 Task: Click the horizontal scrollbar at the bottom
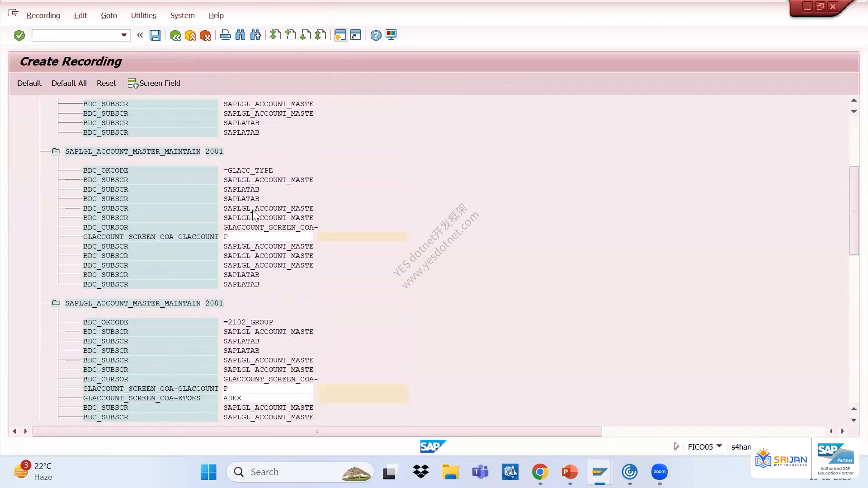(x=317, y=432)
